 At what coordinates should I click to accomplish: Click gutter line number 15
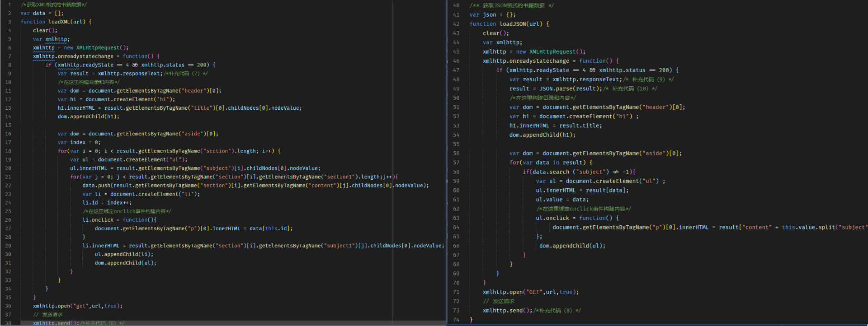pyautogui.click(x=8, y=125)
